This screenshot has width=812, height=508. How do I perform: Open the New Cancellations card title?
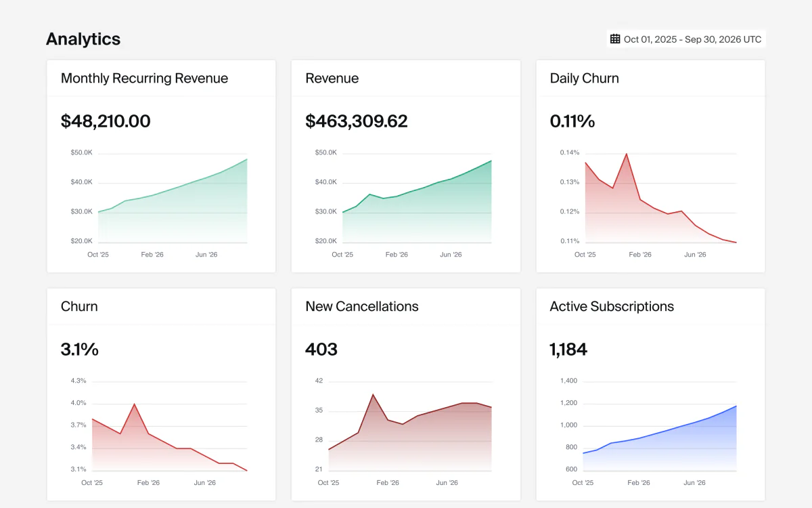[x=362, y=306]
